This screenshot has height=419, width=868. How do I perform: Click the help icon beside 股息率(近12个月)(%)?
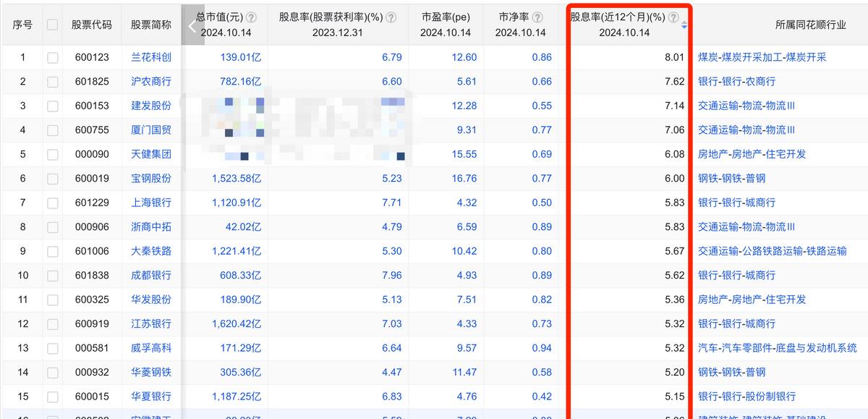coord(673,17)
